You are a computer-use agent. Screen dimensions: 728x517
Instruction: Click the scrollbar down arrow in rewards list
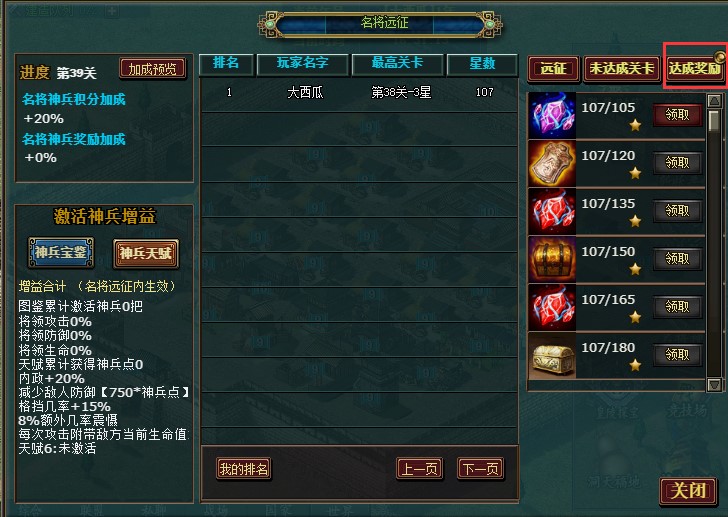point(714,384)
